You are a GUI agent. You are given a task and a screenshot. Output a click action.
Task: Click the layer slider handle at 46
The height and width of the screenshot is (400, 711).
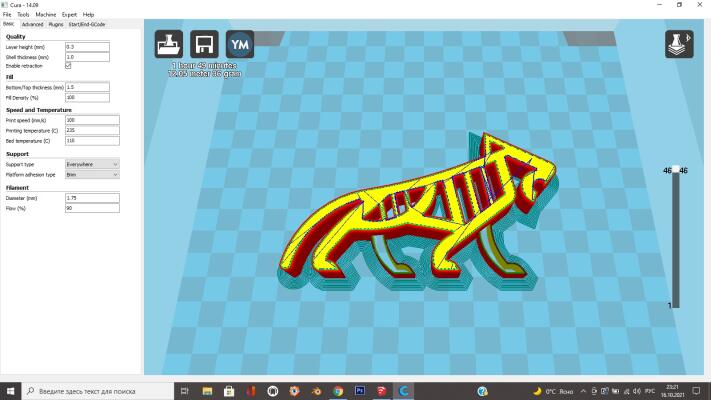click(676, 170)
